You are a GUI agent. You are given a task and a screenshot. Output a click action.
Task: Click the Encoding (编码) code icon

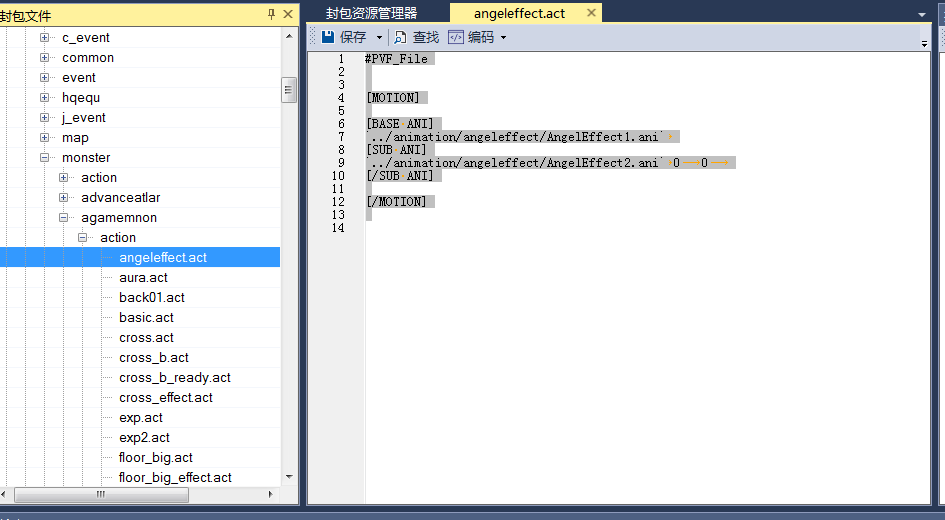click(456, 37)
